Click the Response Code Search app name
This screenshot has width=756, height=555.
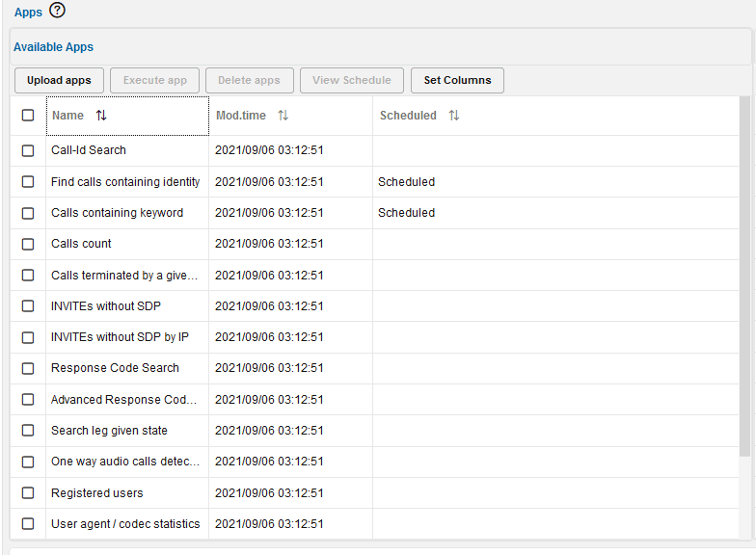tap(115, 368)
